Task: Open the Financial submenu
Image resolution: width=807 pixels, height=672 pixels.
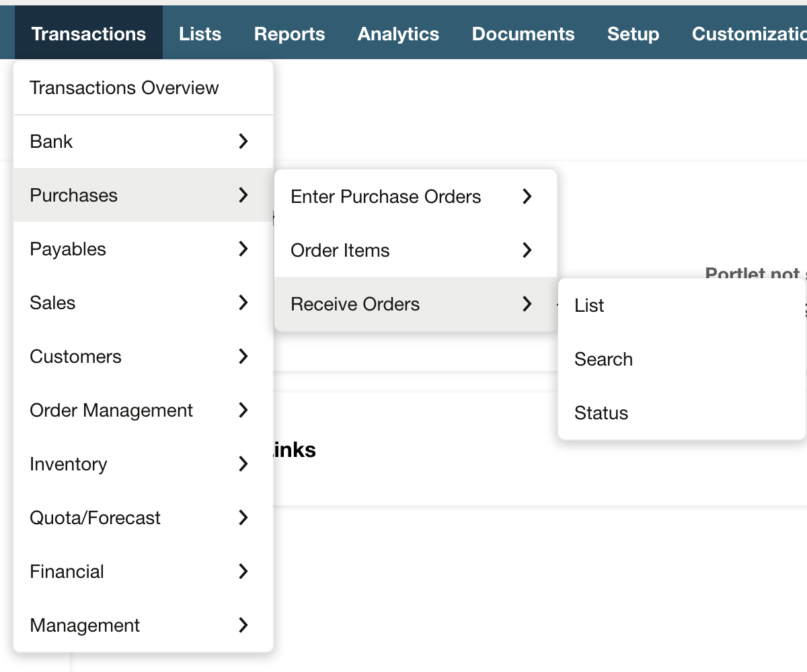Action: [x=143, y=572]
